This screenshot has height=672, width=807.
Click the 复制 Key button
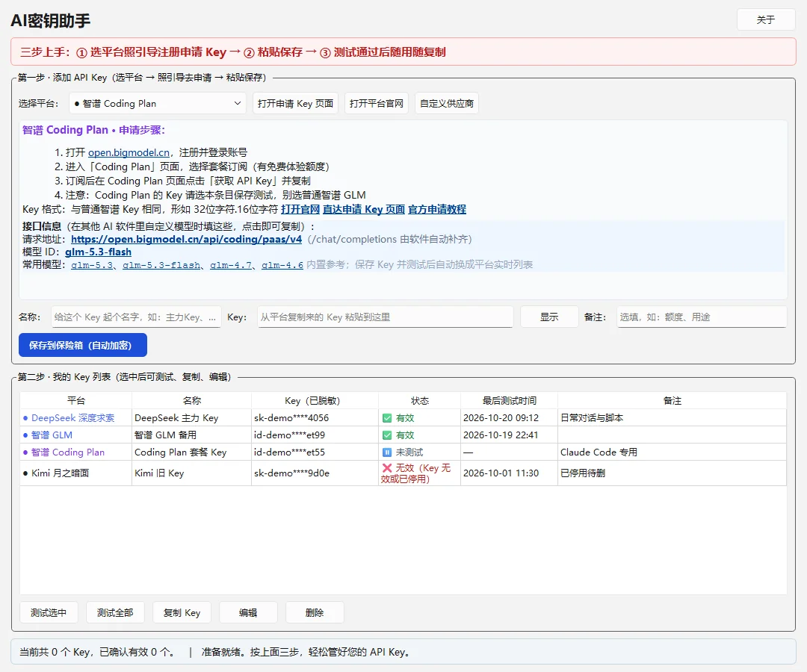coord(182,612)
